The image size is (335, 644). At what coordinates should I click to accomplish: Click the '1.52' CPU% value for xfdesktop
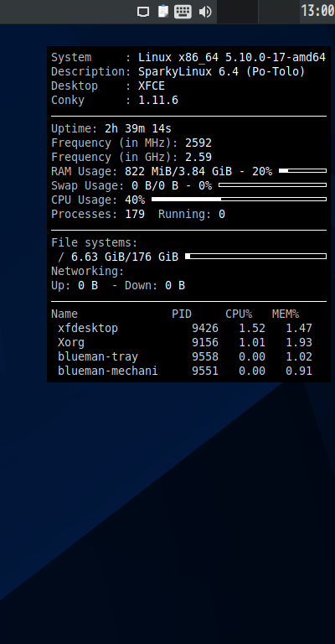click(x=252, y=328)
